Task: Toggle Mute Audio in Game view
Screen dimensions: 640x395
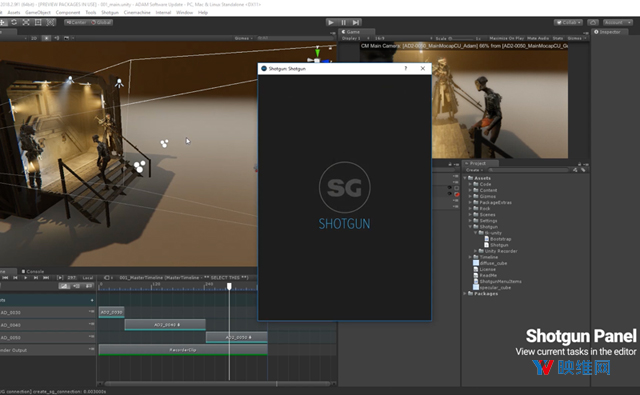Action: point(538,38)
